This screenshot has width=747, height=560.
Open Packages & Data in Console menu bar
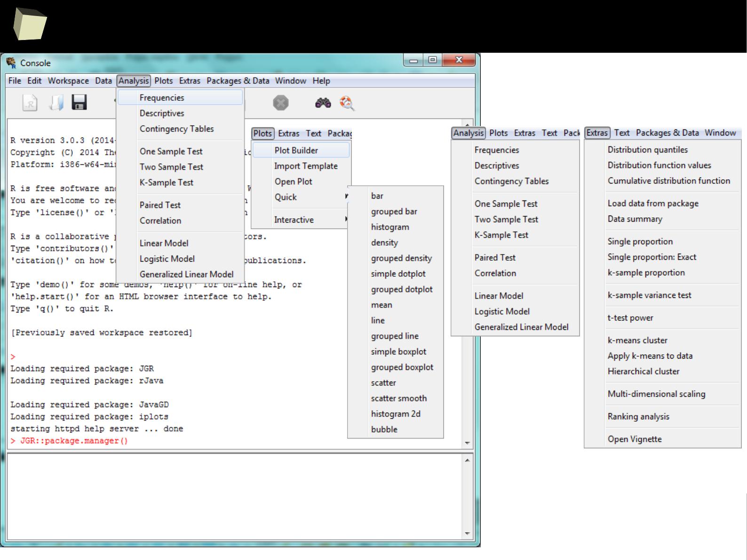point(238,80)
